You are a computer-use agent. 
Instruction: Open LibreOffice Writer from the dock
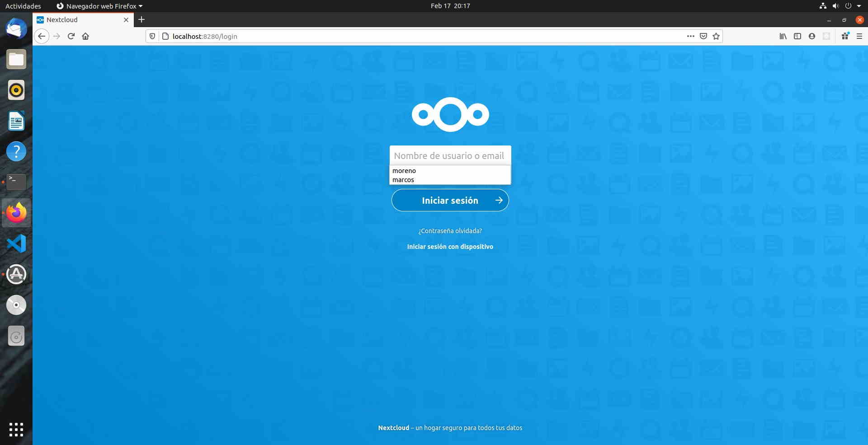(16, 121)
